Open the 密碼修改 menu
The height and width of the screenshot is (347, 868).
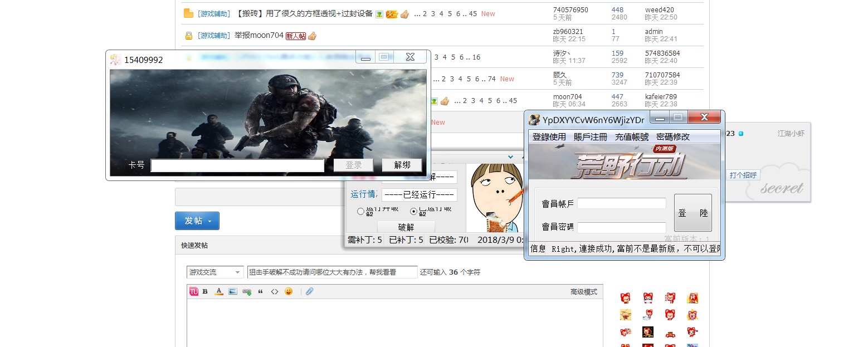pyautogui.click(x=673, y=137)
